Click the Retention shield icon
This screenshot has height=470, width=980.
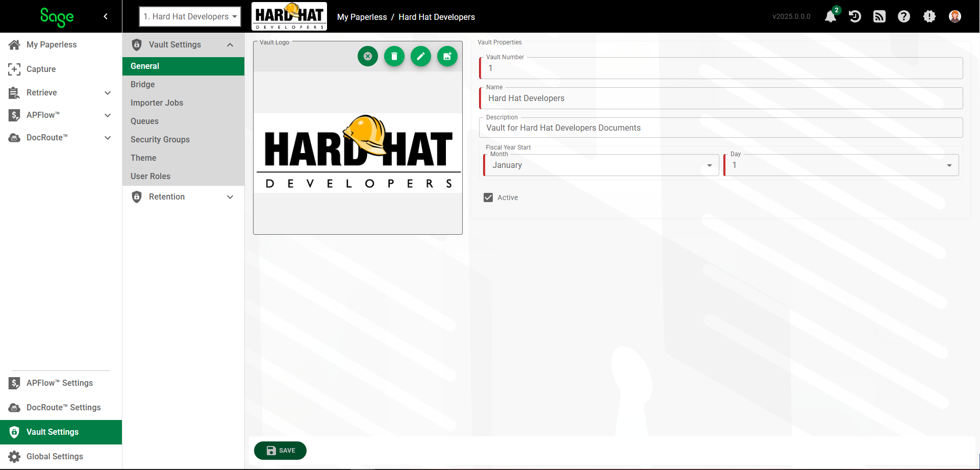(x=137, y=197)
